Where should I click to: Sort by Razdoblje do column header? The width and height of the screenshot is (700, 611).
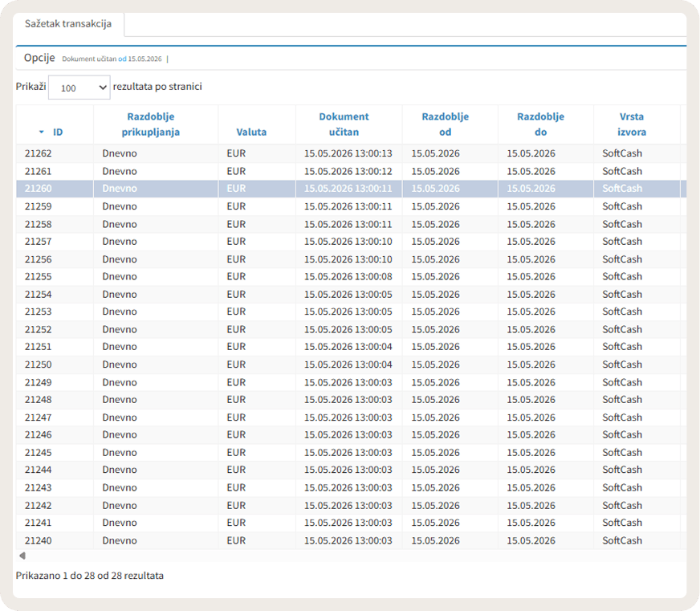540,124
